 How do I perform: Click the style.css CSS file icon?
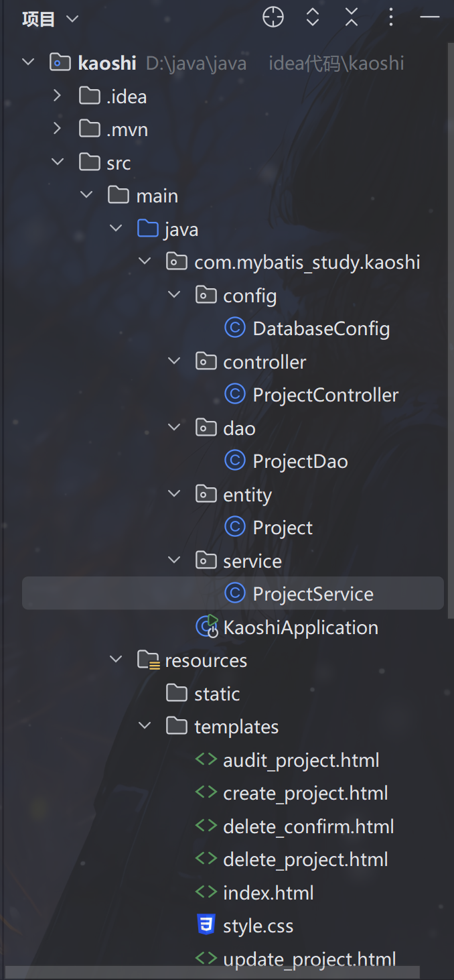tap(206, 926)
